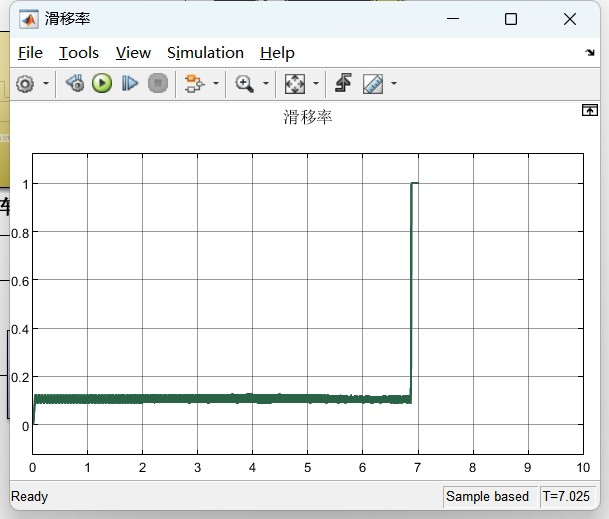Expand the scale axes dropdown arrow
609x519 pixels.
point(316,84)
